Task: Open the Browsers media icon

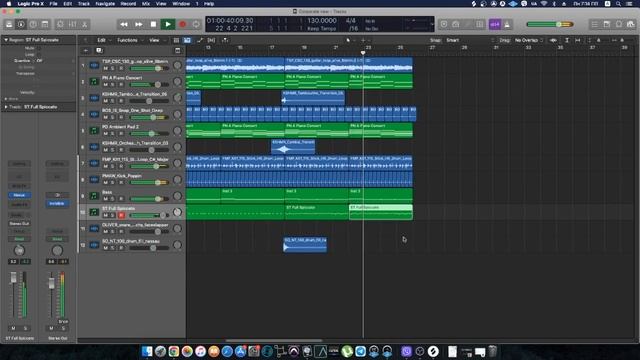Action: (x=631, y=24)
